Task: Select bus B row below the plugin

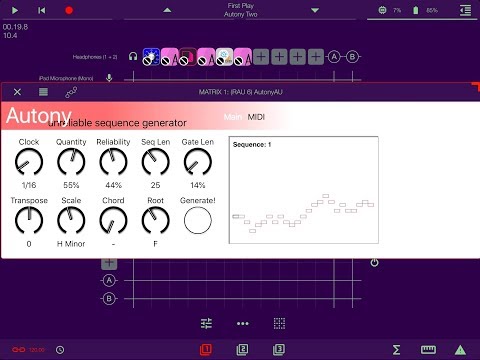Action: 109,299
